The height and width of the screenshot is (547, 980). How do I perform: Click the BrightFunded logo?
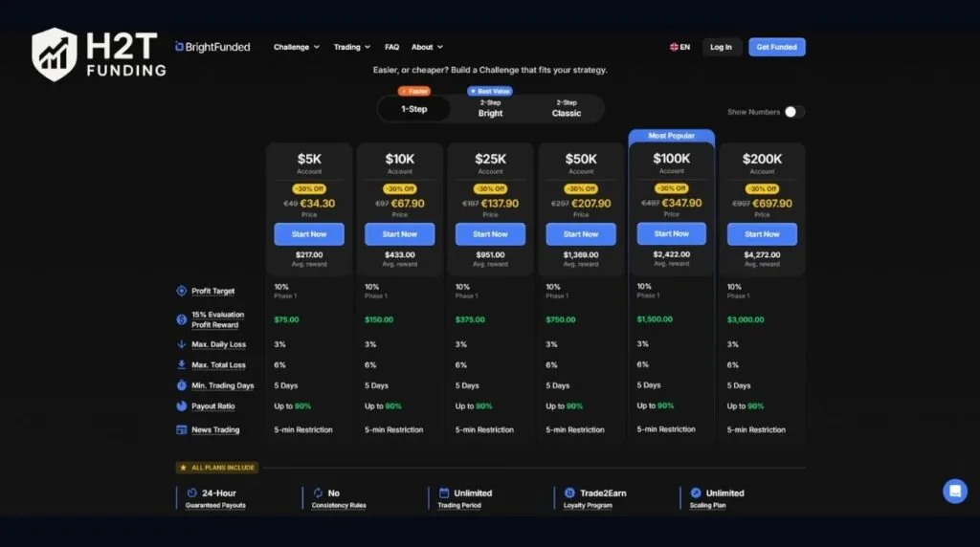click(212, 47)
